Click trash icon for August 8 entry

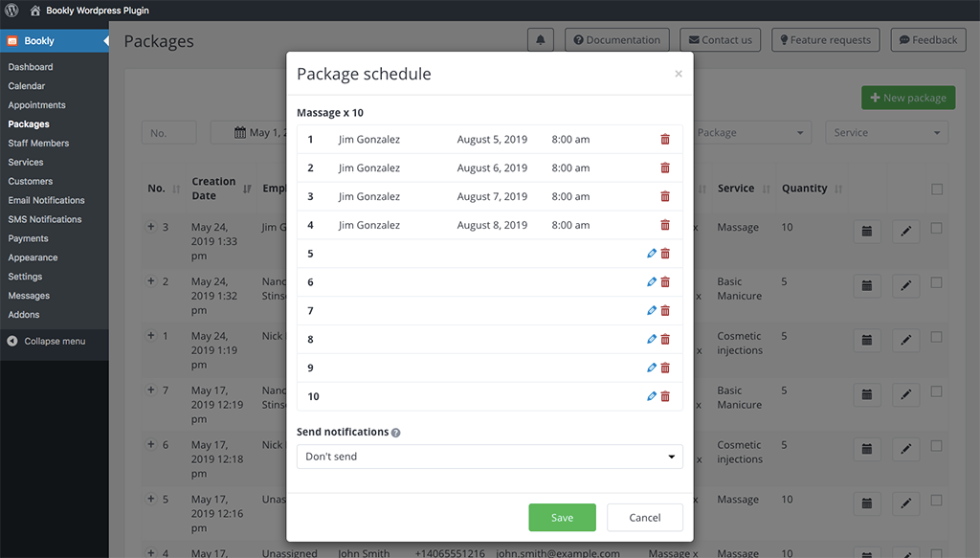[665, 226]
